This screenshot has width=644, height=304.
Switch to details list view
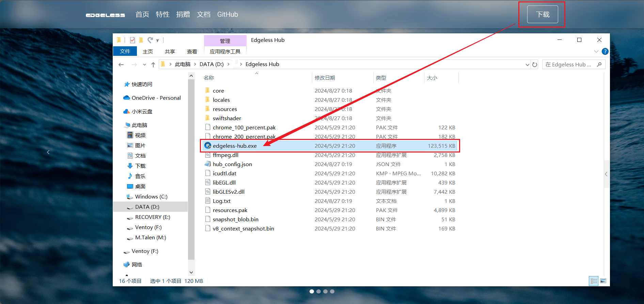pyautogui.click(x=594, y=281)
